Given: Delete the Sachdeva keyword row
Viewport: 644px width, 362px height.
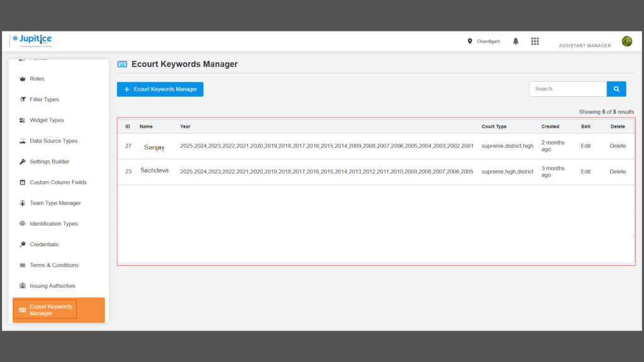Looking at the screenshot, I should (618, 172).
